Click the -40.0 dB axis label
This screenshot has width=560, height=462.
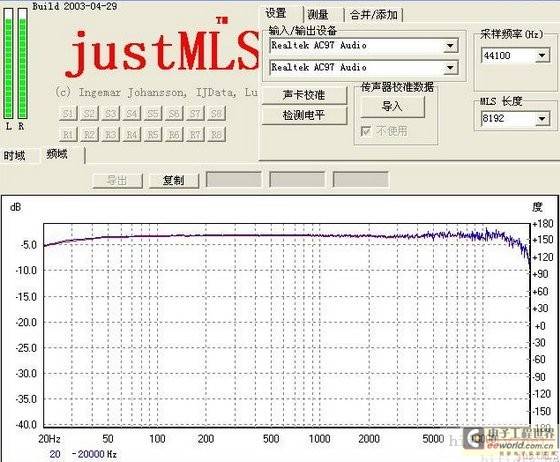tap(26, 425)
